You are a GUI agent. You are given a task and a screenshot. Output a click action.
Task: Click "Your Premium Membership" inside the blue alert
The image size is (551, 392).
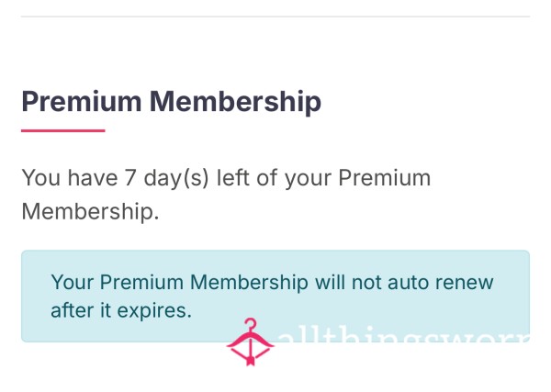click(x=180, y=283)
